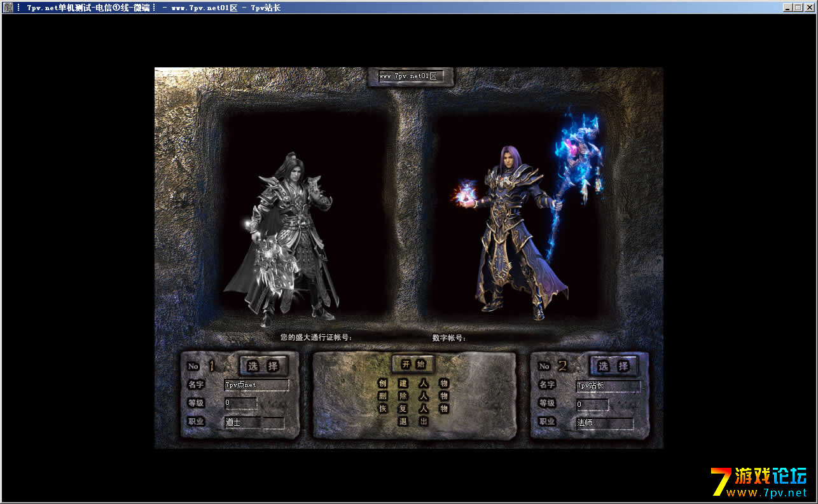
Task: Click the No 1 slot number label
Action: click(202, 366)
